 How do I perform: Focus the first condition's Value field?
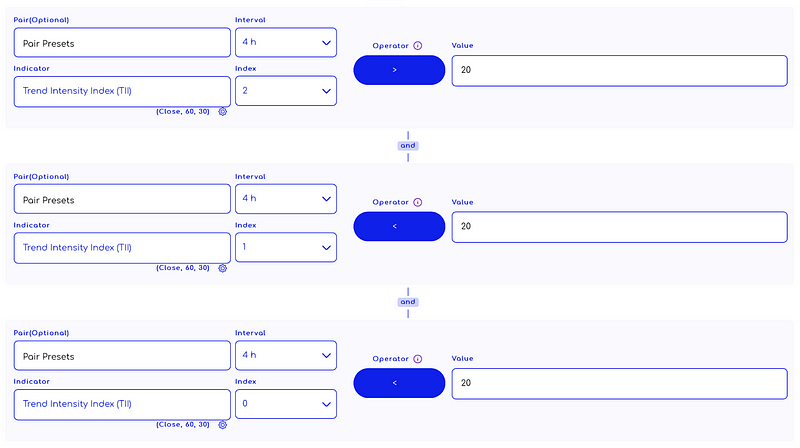pyautogui.click(x=619, y=71)
